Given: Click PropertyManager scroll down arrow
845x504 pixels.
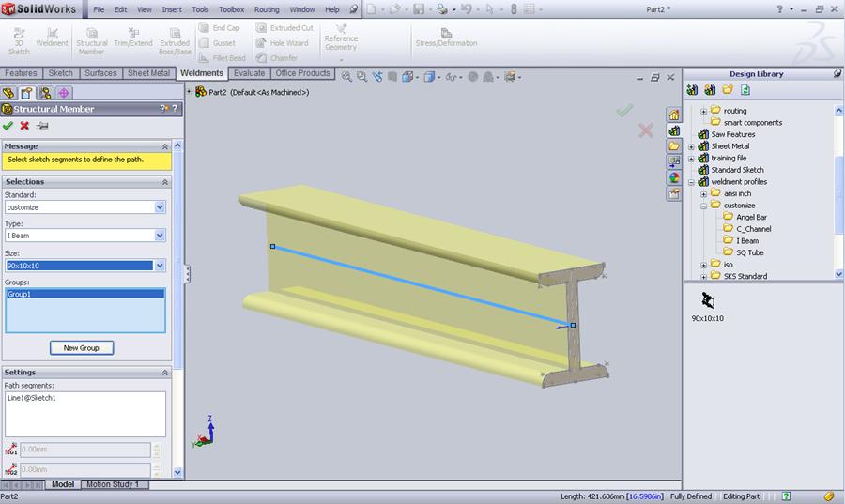Looking at the screenshot, I should [177, 473].
